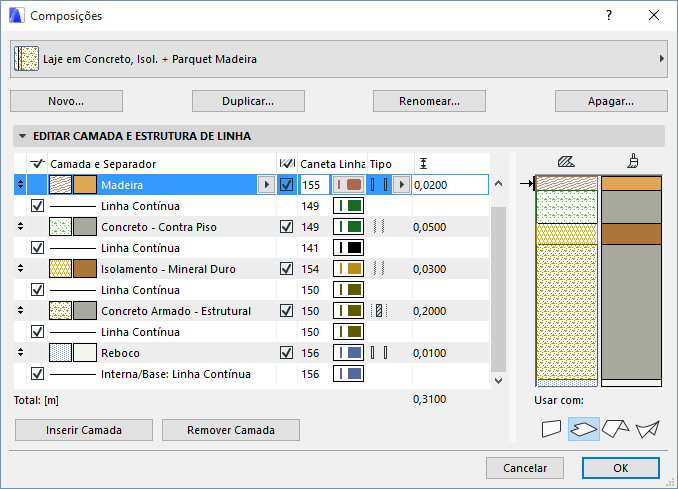The image size is (678, 489).
Task: Click the Madeira finish type icon
Action: pyautogui.click(x=379, y=185)
